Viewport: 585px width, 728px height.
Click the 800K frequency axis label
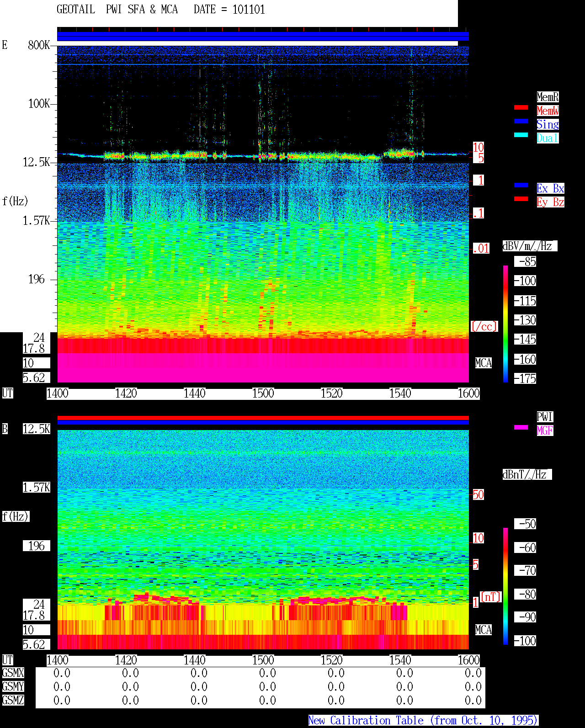click(39, 45)
